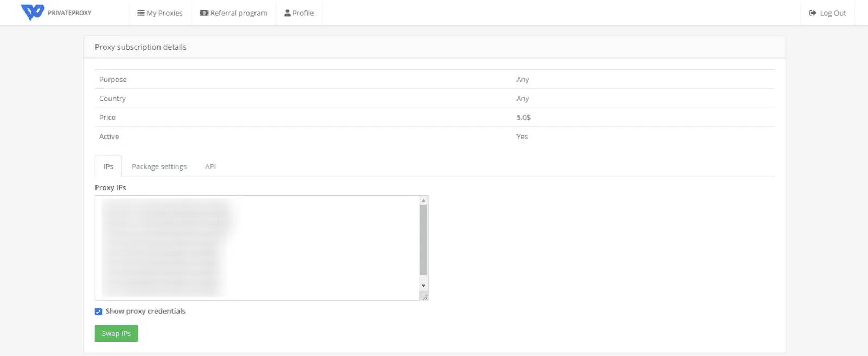Switch to the API tab

pos(210,166)
